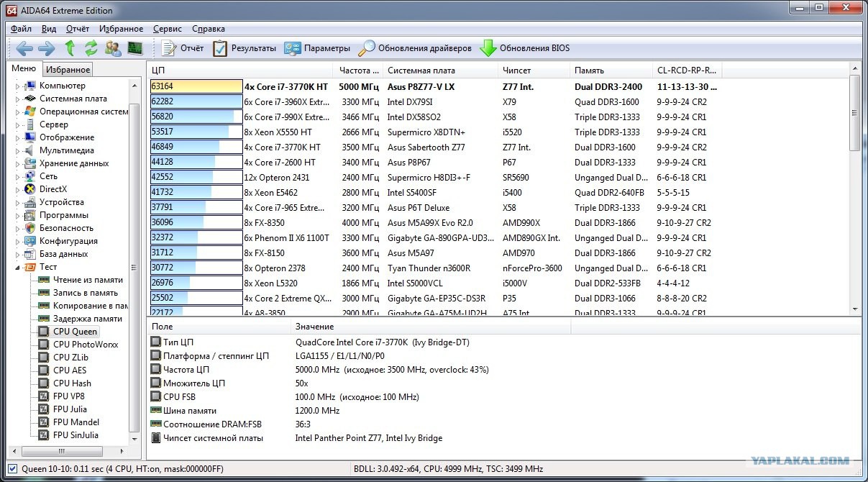Expand the Операционная система tree node
Image resolution: width=868 pixels, height=482 pixels.
coord(17,112)
